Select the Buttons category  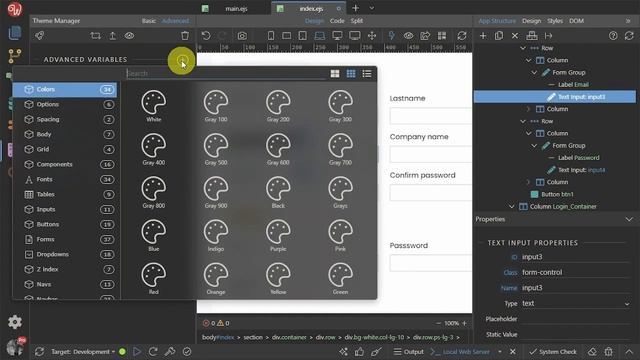pos(65,224)
